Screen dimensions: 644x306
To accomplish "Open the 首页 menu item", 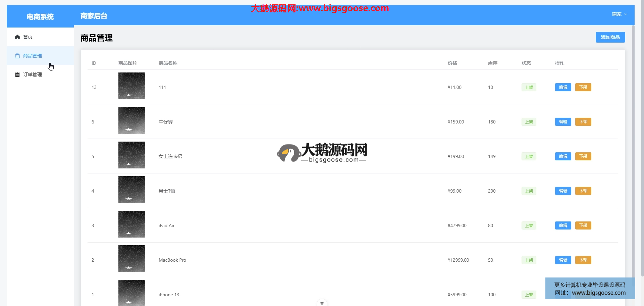I will coord(28,37).
